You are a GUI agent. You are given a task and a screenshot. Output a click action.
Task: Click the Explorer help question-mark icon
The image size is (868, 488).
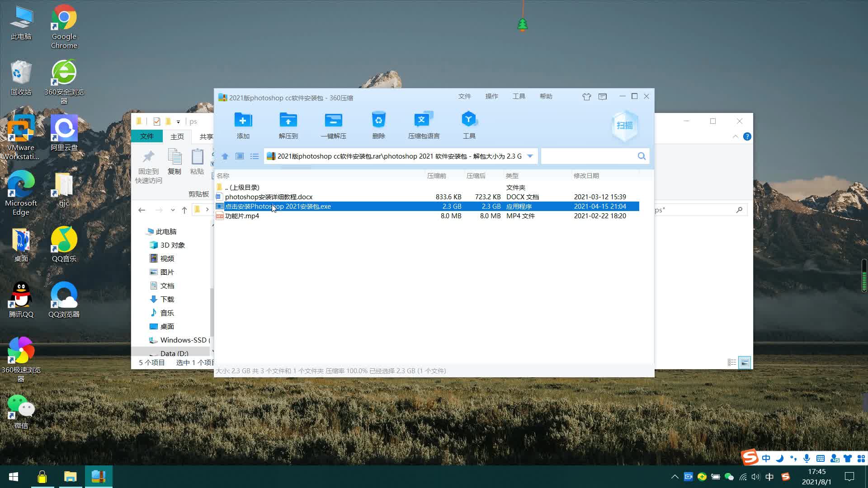coord(747,136)
